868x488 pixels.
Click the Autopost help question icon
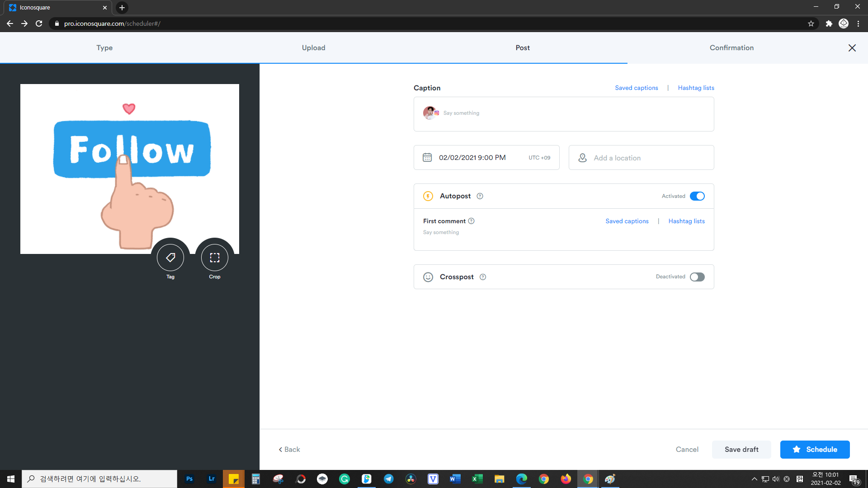pyautogui.click(x=480, y=196)
